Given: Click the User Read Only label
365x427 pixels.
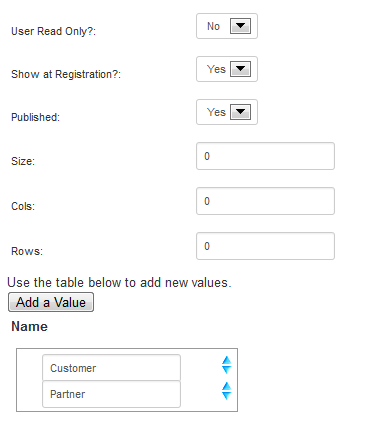Looking at the screenshot, I should click(53, 31).
